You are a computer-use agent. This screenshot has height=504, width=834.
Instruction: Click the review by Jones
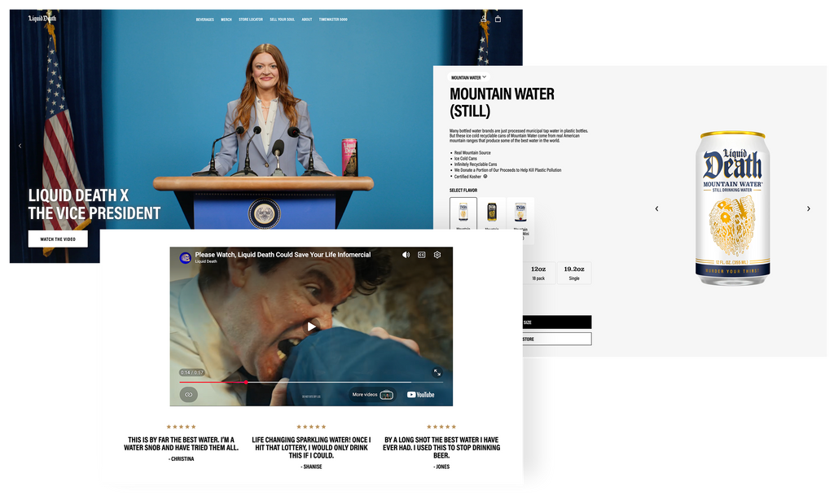click(441, 447)
